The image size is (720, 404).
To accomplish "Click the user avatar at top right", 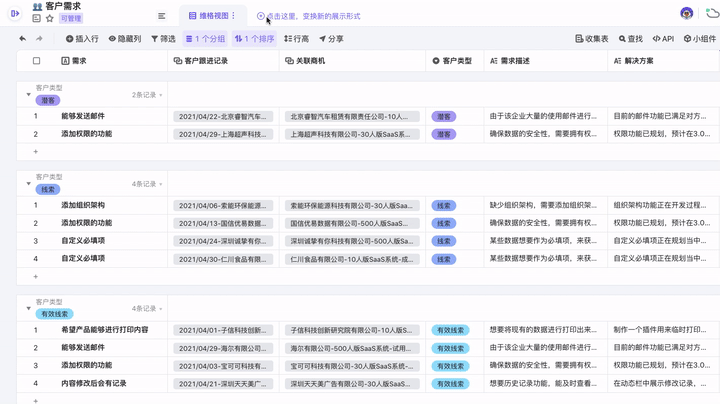I will [686, 13].
